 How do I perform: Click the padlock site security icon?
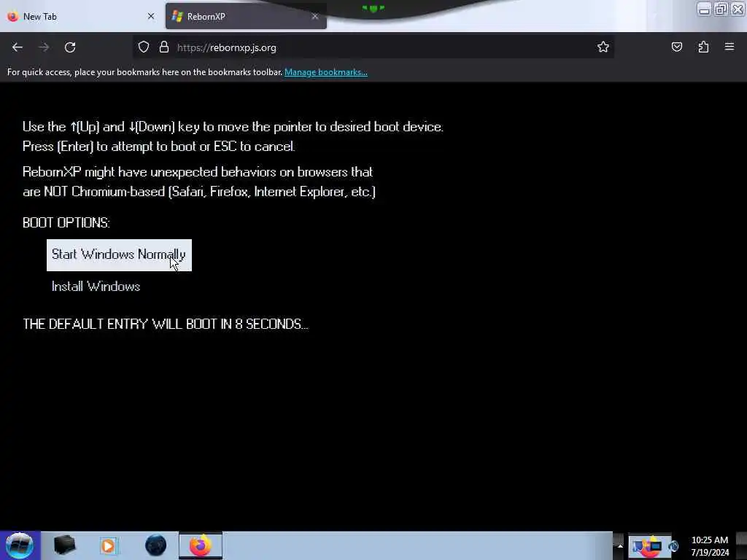164,47
